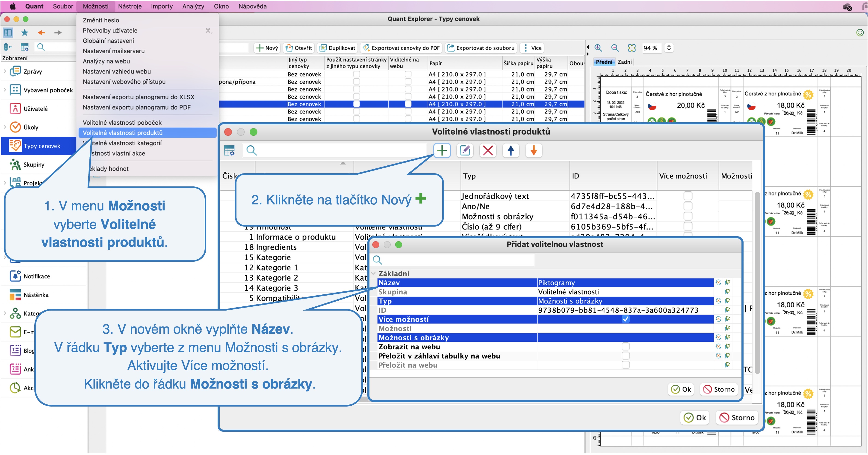This screenshot has height=455, width=868.
Task: Click the sidebar search magnifier icon
Action: click(41, 47)
